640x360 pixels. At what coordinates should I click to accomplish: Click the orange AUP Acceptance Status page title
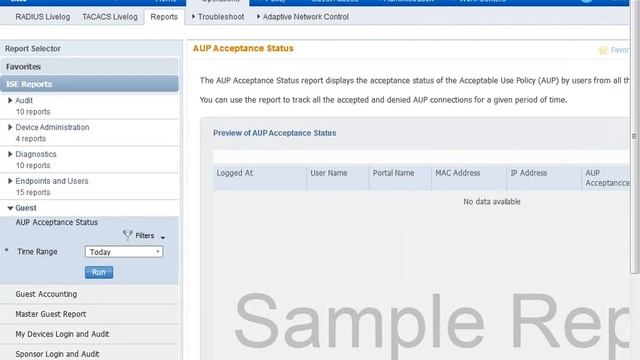[243, 48]
